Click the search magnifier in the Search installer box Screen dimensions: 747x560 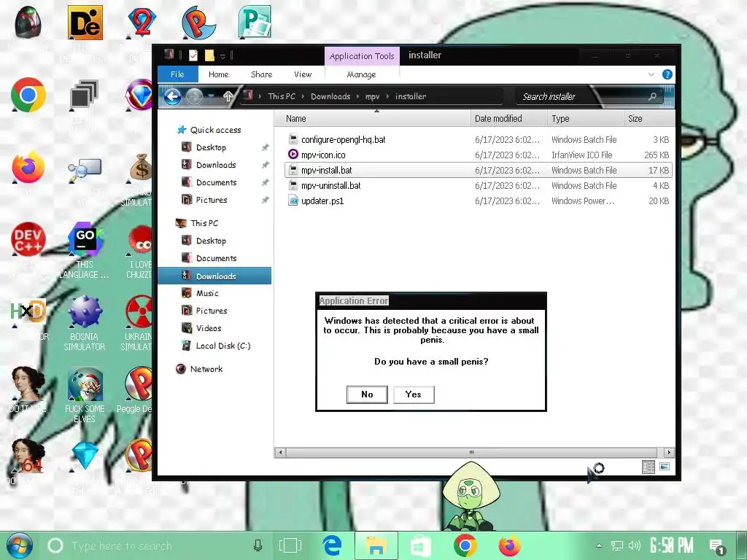[652, 97]
